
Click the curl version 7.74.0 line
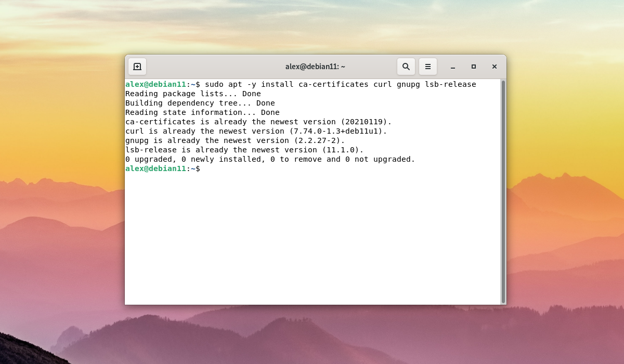click(256, 131)
